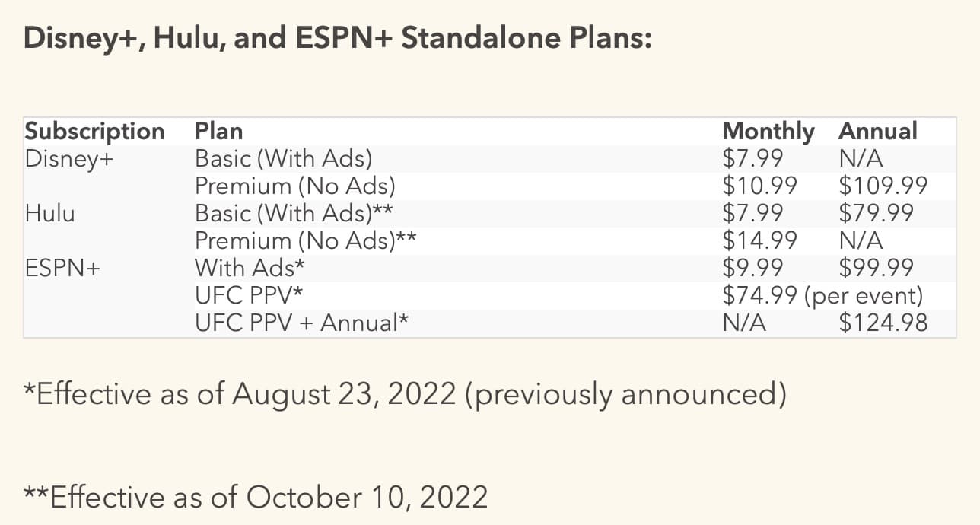The image size is (980, 525).
Task: Click the Subscription column header
Action: (94, 131)
